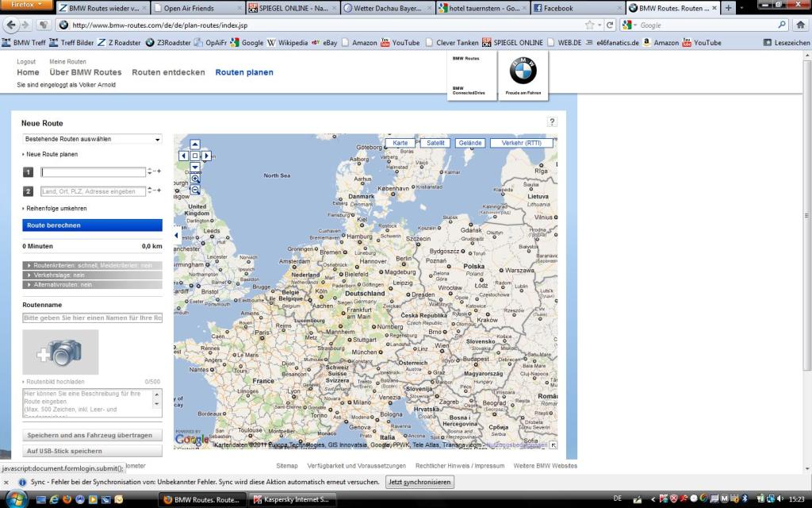Switch map to Satellit view
Viewport: 812px width, 508px height.
point(435,143)
